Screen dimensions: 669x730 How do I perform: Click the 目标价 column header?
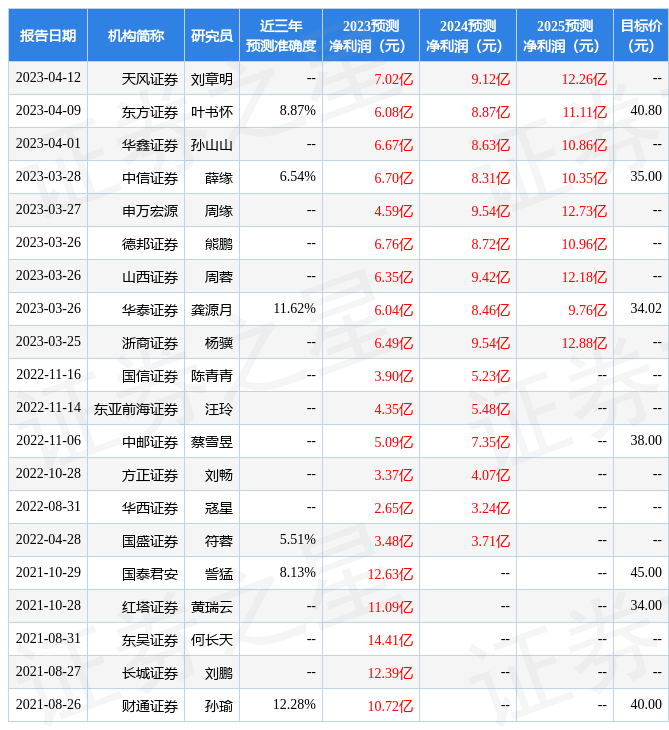641,35
